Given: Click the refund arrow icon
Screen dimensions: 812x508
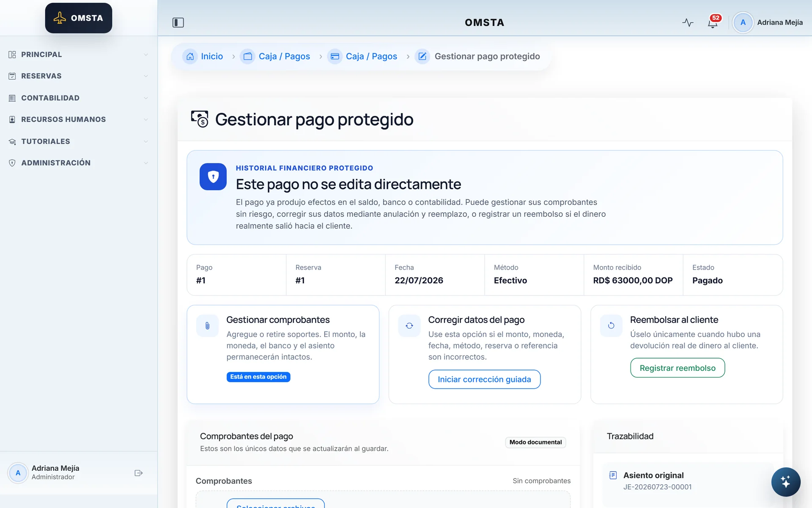Looking at the screenshot, I should (611, 326).
